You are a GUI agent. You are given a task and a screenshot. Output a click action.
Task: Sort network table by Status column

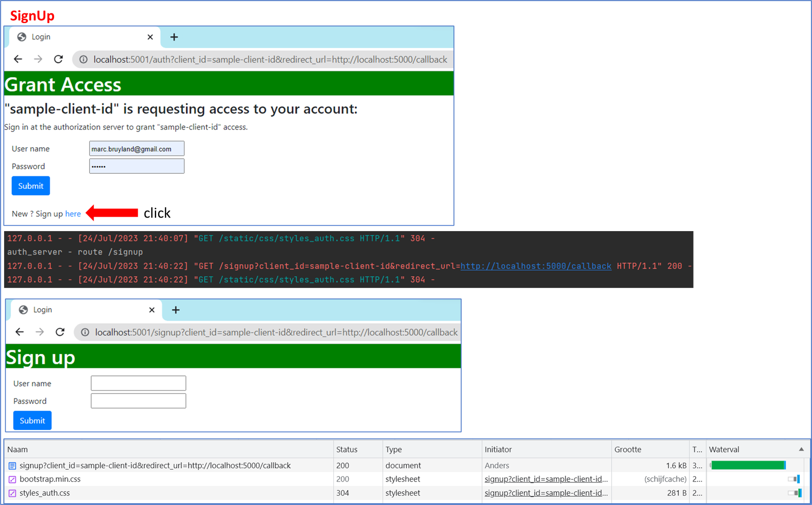[x=357, y=450]
